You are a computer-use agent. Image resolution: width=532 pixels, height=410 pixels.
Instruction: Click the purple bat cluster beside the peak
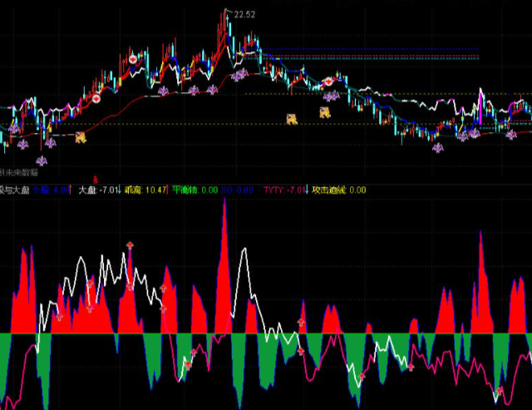click(239, 75)
